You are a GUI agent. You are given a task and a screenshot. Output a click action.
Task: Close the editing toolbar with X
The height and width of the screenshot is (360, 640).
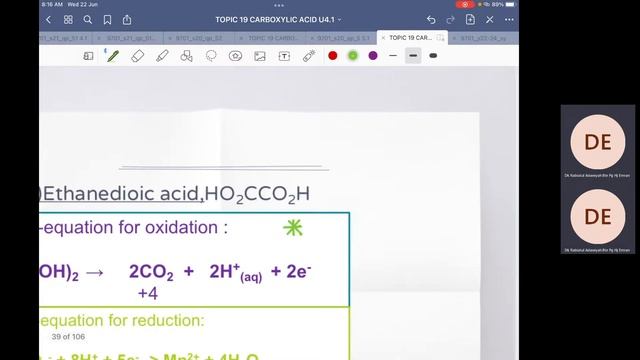point(490,20)
